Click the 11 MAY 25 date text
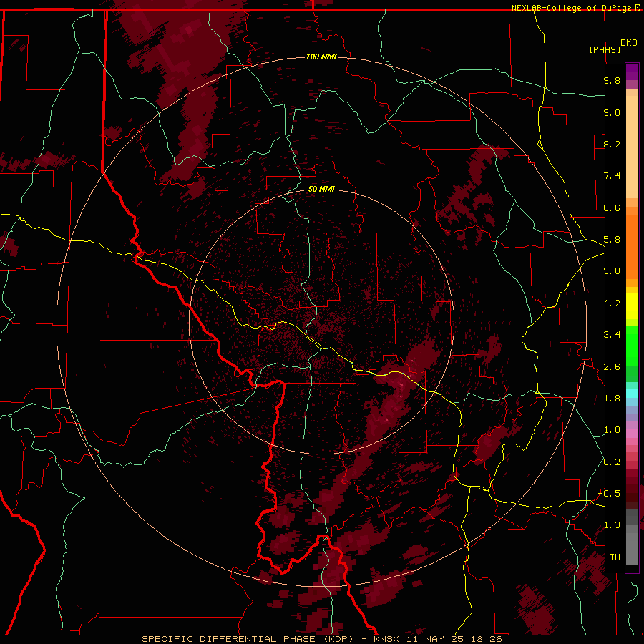Image resolution: width=644 pixels, height=644 pixels. [436, 639]
